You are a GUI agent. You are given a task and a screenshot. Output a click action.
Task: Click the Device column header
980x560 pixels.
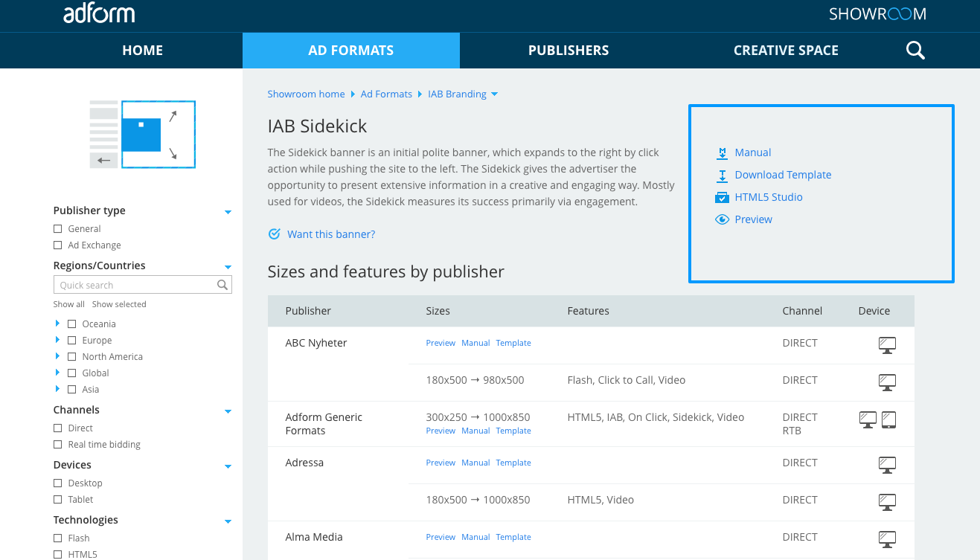pyautogui.click(x=874, y=311)
